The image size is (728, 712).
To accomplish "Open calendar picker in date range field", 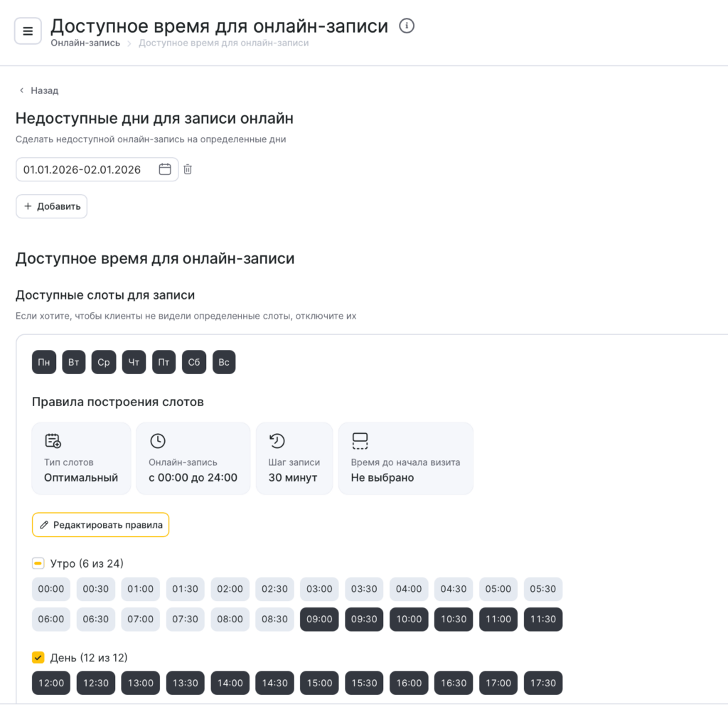I will 165,169.
